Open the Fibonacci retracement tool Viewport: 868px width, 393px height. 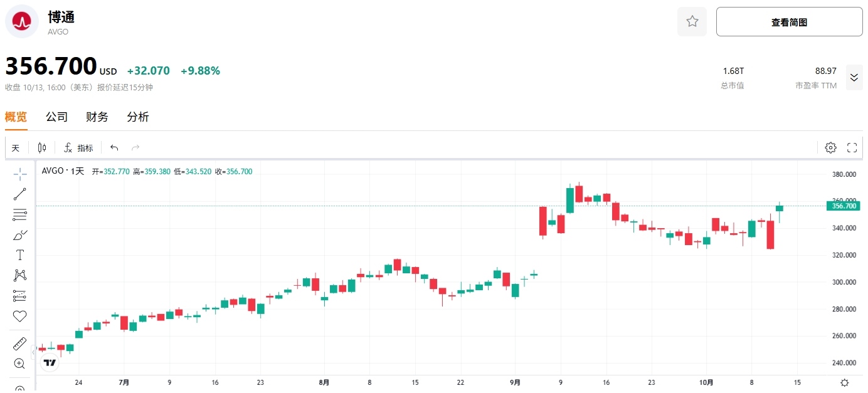click(x=20, y=214)
